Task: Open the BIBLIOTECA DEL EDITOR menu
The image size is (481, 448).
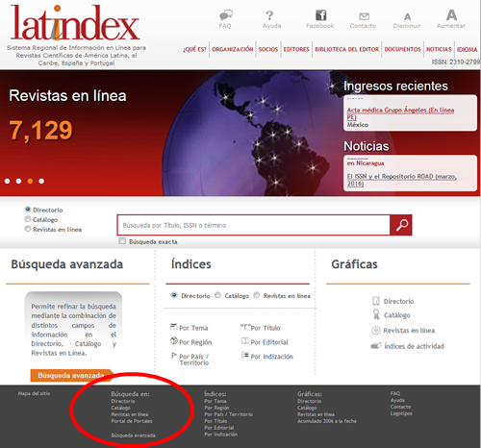Action: click(x=347, y=49)
